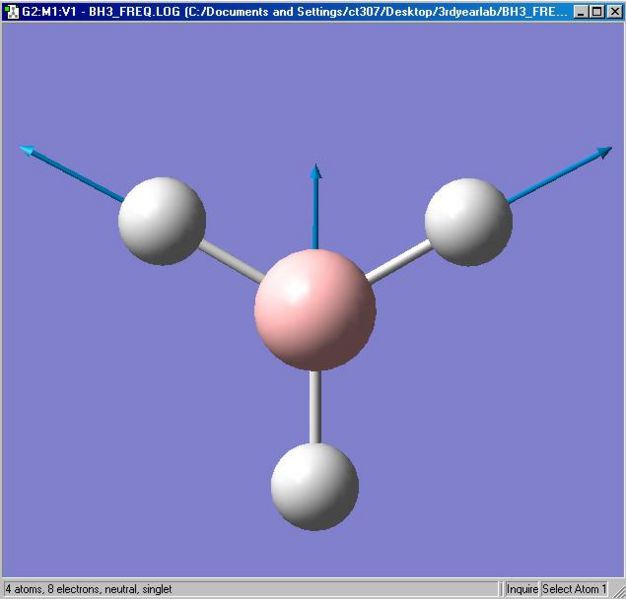626x599 pixels.
Task: Click the 'Select Atom 1' status text
Action: tap(574, 589)
